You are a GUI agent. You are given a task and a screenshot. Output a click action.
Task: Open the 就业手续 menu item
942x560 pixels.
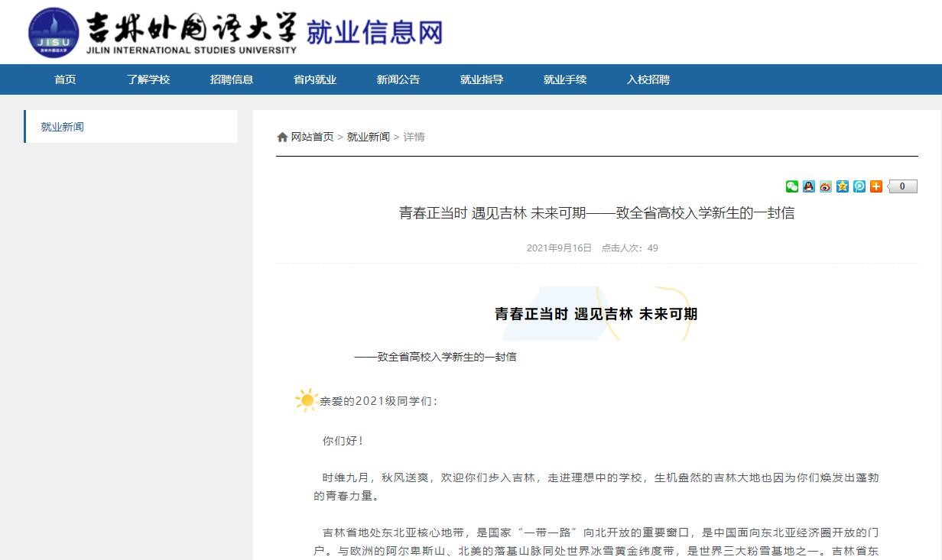pyautogui.click(x=565, y=79)
